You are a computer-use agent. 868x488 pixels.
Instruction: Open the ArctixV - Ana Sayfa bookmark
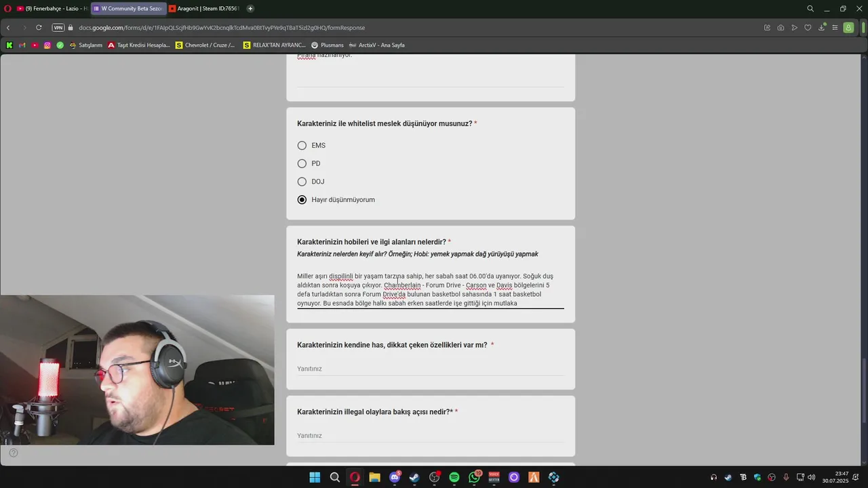click(377, 45)
